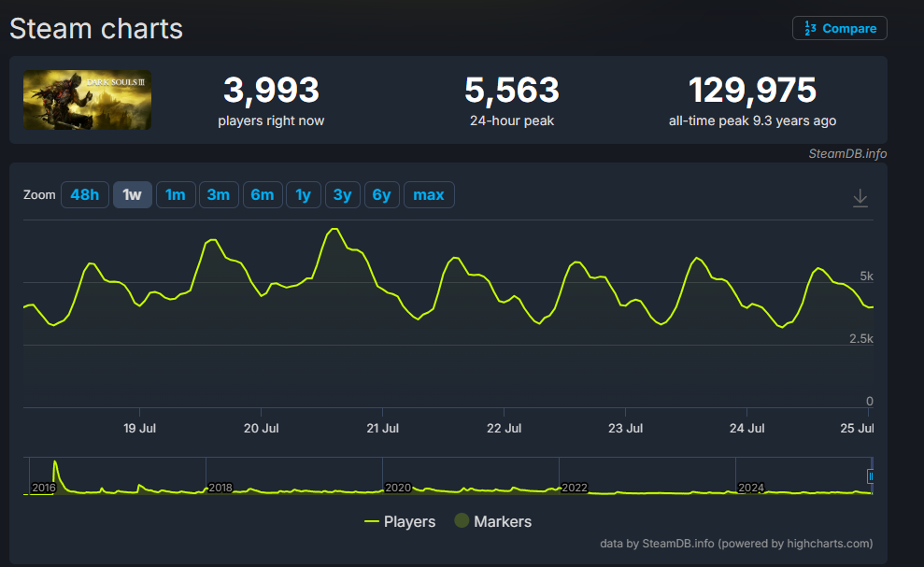Toggle the Markers series in legend
The width and height of the screenshot is (924, 567).
(492, 521)
